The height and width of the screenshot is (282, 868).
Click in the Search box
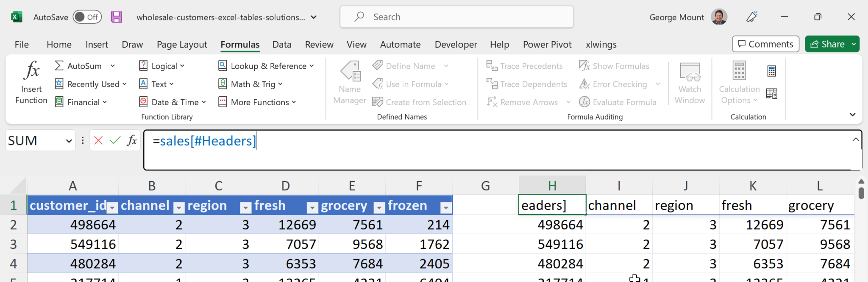pos(456,17)
